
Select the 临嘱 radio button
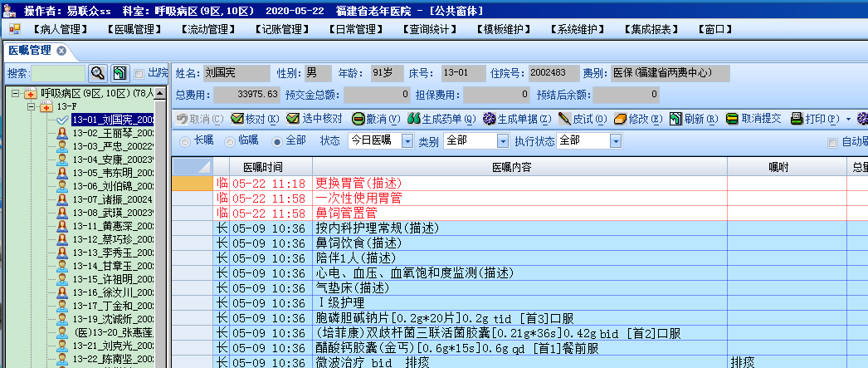coord(229,142)
